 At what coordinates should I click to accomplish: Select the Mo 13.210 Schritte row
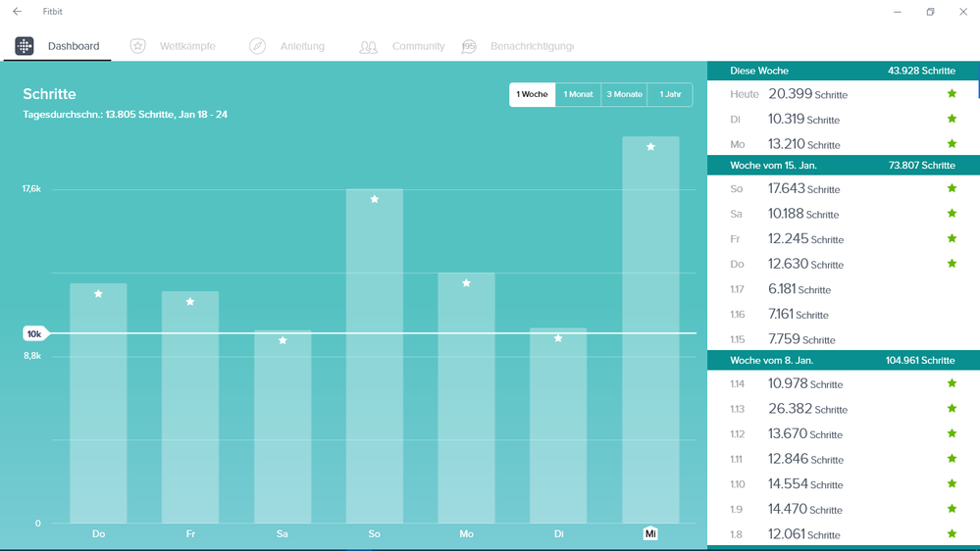[843, 144]
